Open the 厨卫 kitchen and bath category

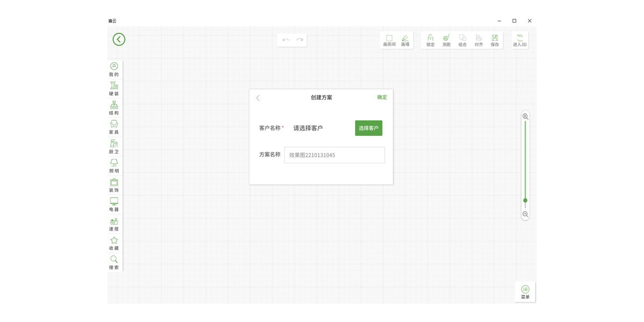pos(114,147)
